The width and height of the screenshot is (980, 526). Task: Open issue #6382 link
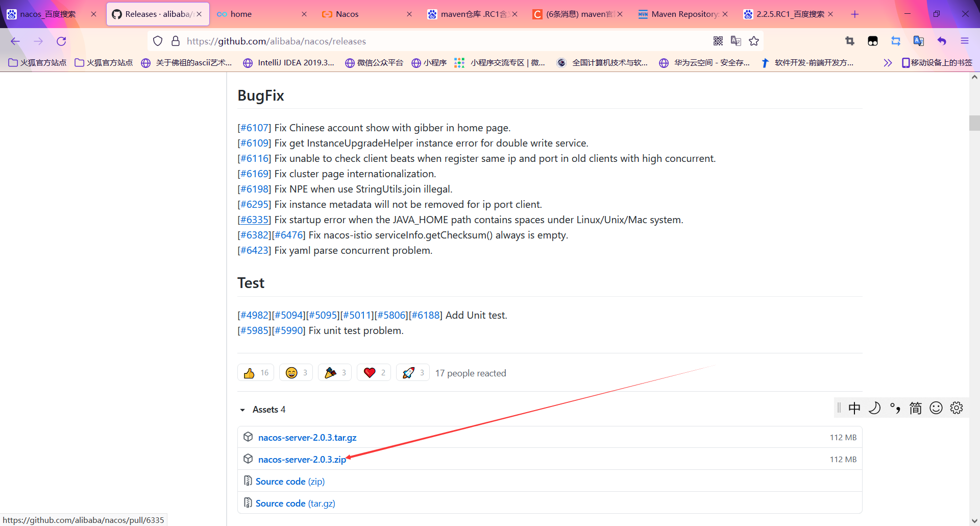coord(254,235)
